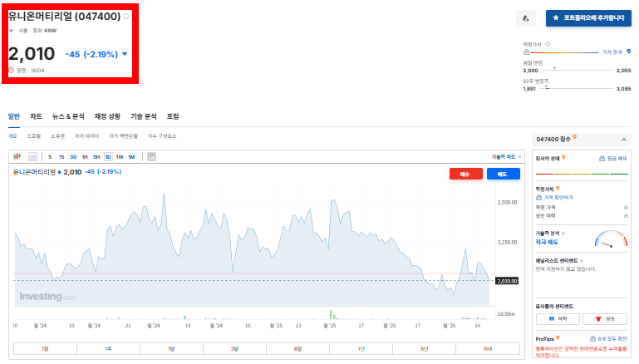Open the 애널리스트 센티멘트 section chevron

(582, 261)
